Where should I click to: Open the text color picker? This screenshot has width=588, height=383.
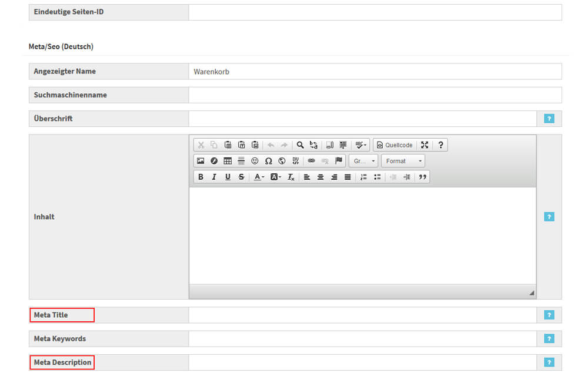[x=259, y=177]
